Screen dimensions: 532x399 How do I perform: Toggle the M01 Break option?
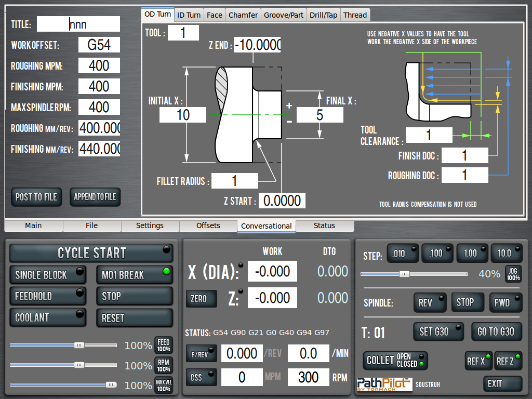(134, 275)
